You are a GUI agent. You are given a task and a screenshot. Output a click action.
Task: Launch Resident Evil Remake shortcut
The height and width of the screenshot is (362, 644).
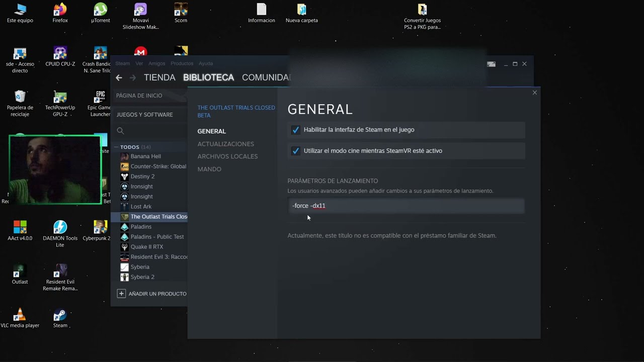[x=60, y=278]
